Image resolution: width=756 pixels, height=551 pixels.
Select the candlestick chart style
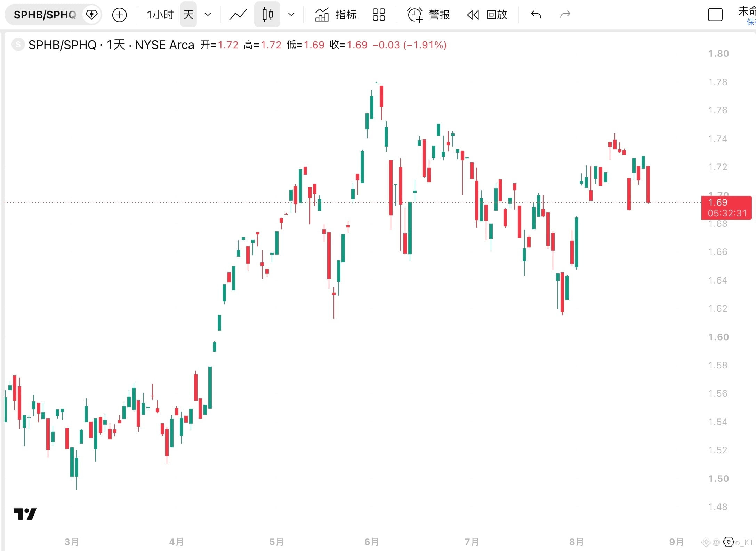[267, 15]
